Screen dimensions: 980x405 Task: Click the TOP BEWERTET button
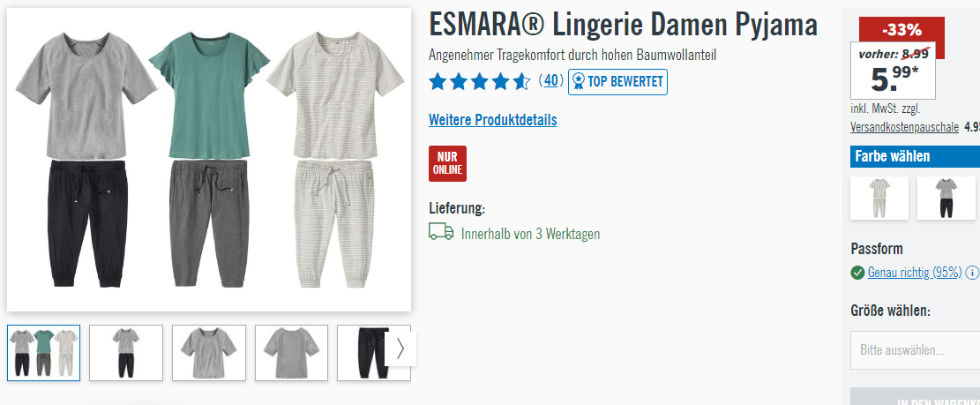pos(617,82)
